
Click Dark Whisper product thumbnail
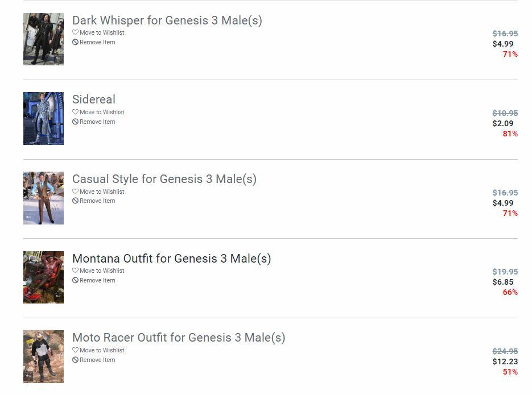[43, 39]
